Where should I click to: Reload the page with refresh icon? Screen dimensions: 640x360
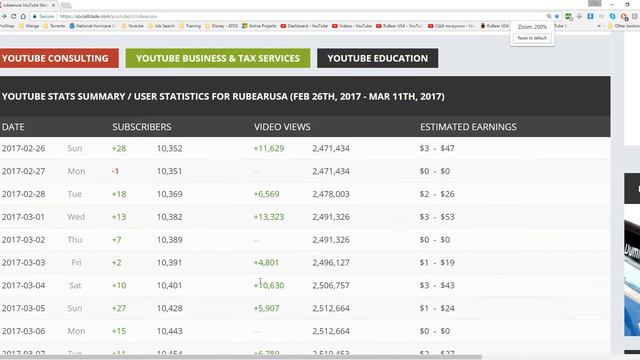pos(13,16)
